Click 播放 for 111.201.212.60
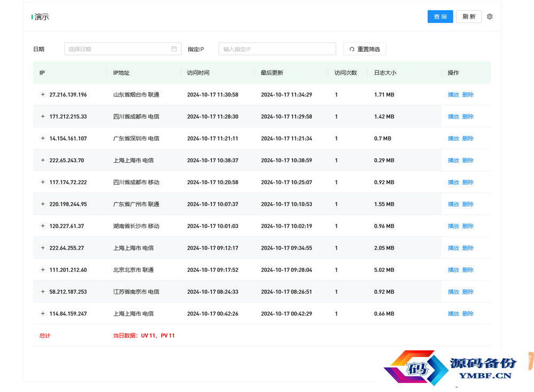 453,270
